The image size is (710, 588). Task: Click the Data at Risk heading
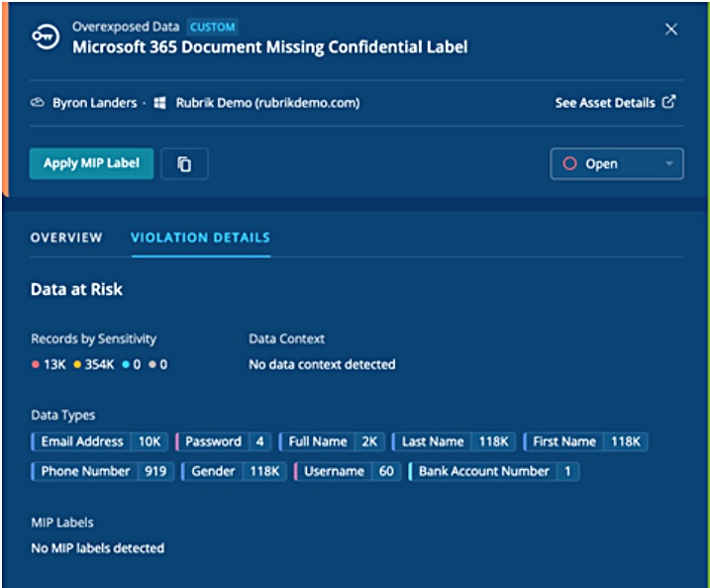pos(76,289)
